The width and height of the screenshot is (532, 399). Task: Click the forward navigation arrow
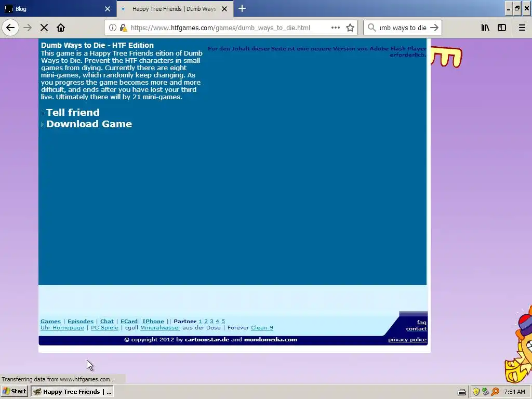(x=28, y=28)
